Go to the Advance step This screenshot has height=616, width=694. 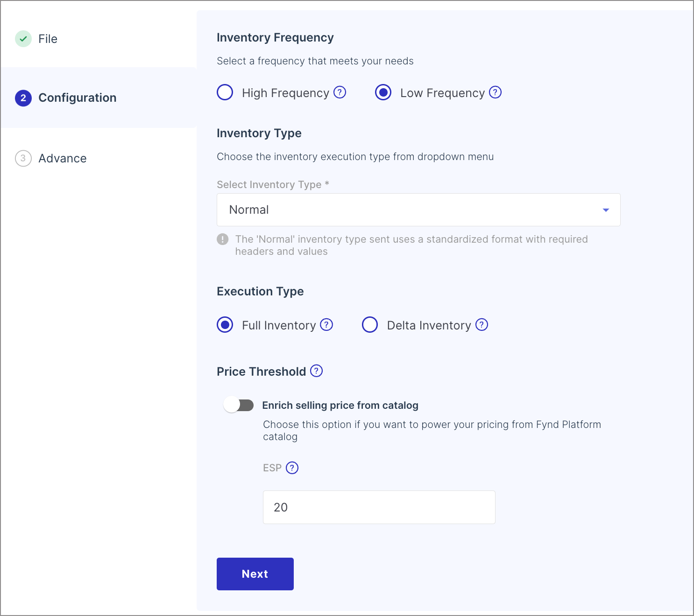[63, 158]
